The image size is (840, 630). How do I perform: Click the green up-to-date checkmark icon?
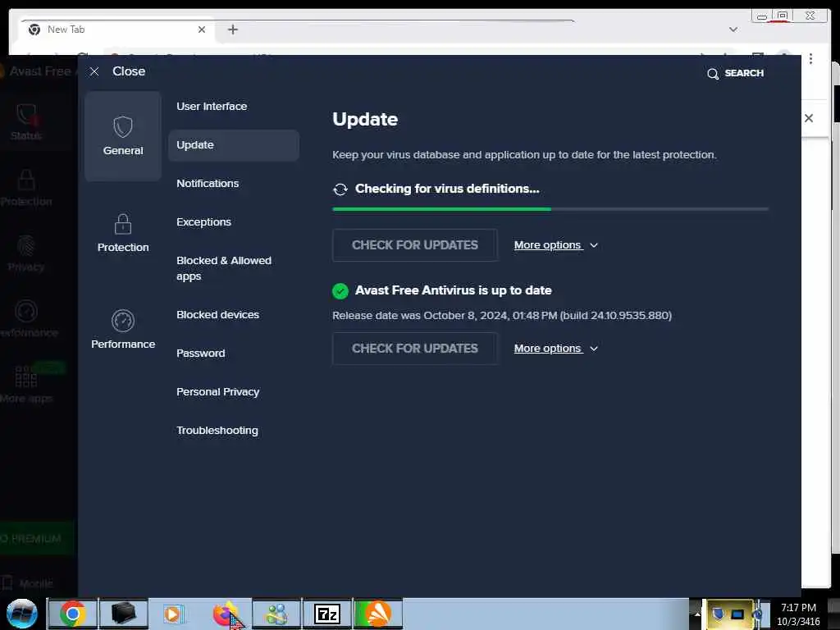340,291
